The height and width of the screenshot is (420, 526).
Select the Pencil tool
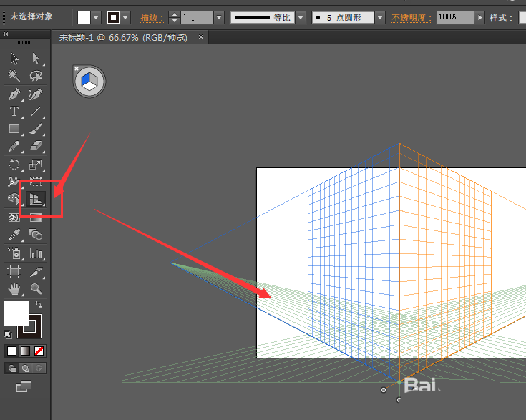coord(14,146)
